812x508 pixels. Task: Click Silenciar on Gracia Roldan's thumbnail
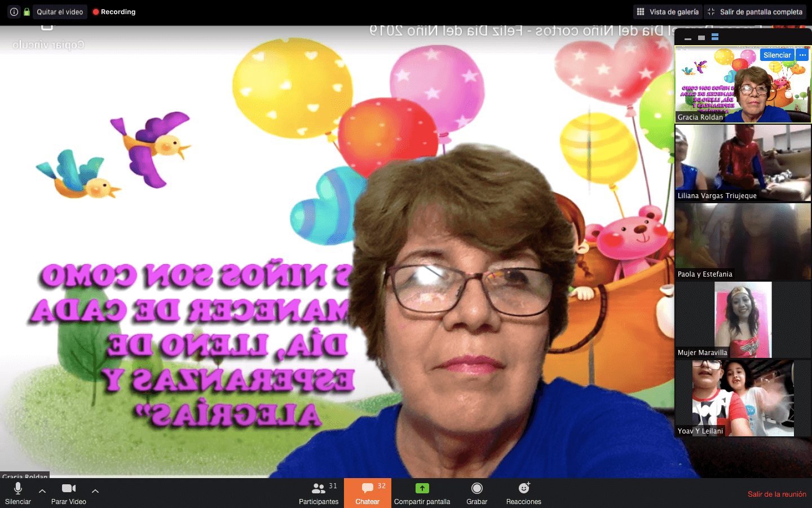(777, 55)
